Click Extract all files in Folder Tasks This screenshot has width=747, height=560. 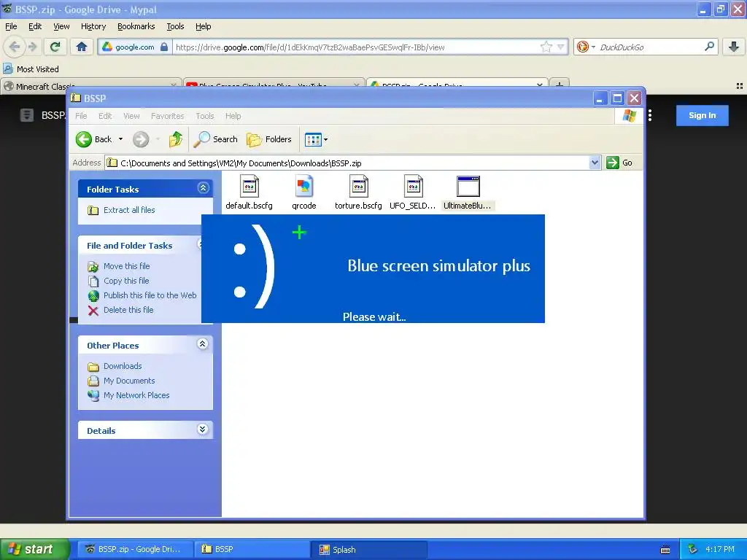tap(129, 210)
